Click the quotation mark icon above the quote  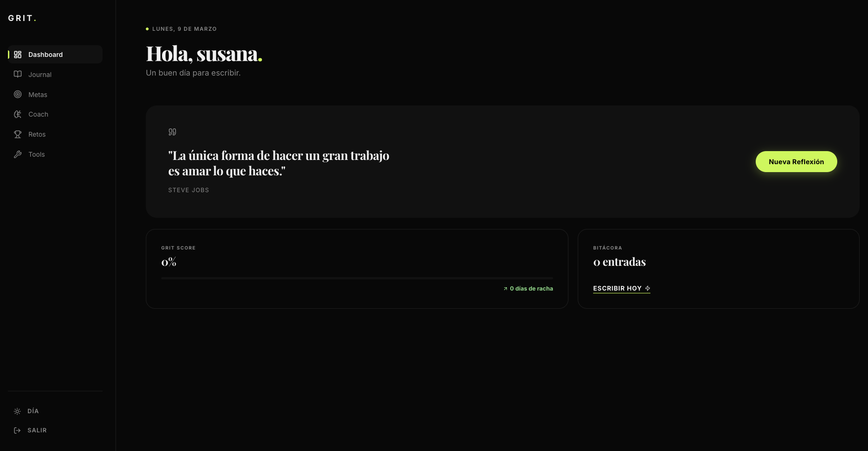point(172,132)
